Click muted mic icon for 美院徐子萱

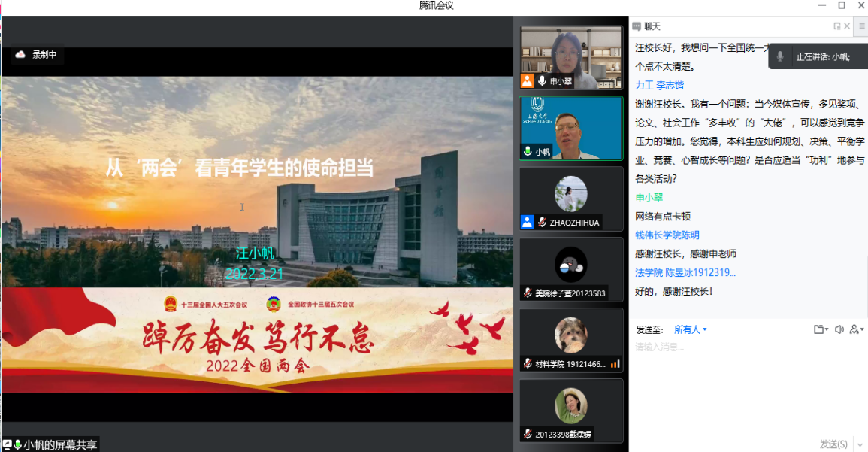click(528, 293)
